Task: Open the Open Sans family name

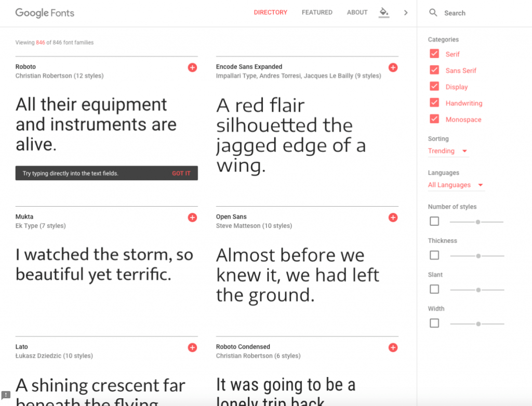Action: click(231, 216)
